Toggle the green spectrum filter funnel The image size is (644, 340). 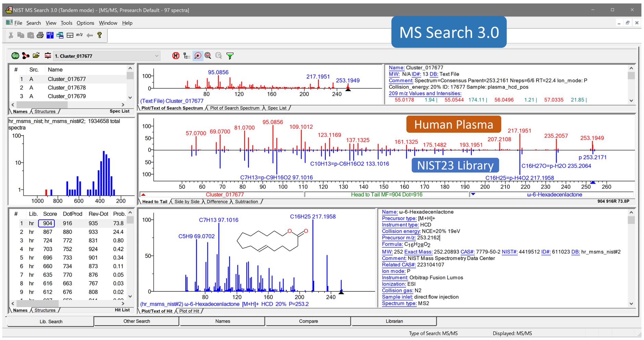[x=230, y=55]
